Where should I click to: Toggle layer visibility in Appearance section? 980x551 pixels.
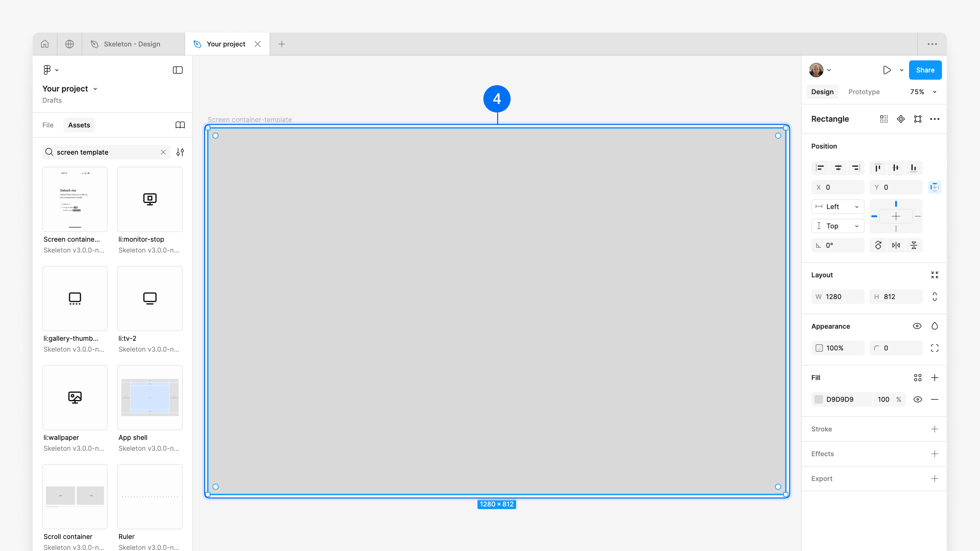point(917,326)
